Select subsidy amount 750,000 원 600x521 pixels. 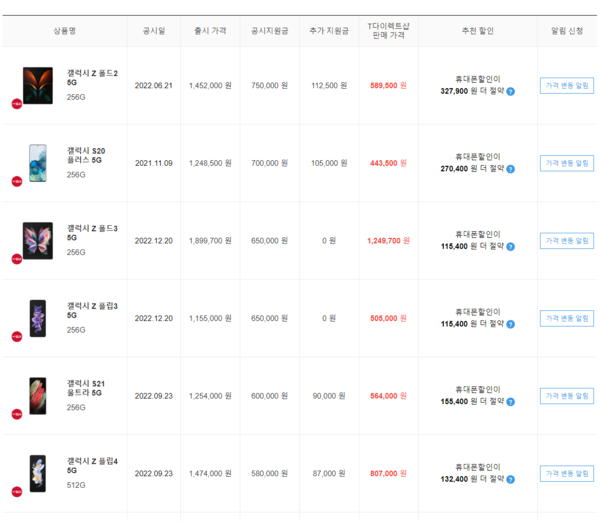pyautogui.click(x=269, y=86)
